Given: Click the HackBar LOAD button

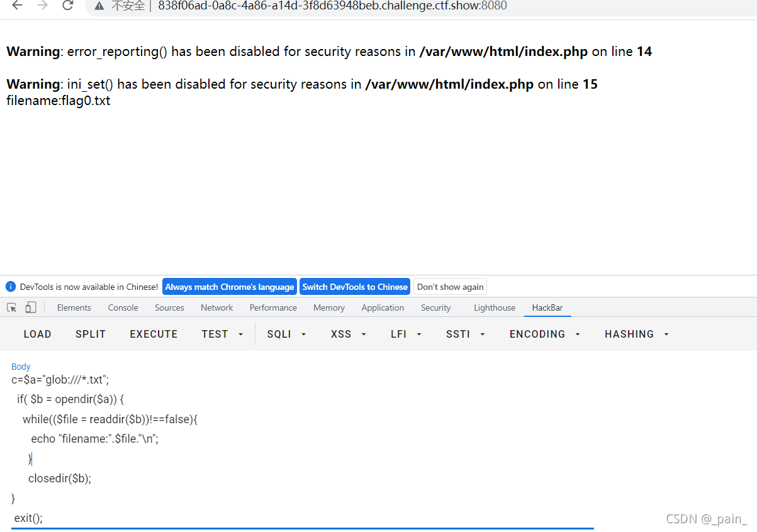Looking at the screenshot, I should pyautogui.click(x=38, y=334).
